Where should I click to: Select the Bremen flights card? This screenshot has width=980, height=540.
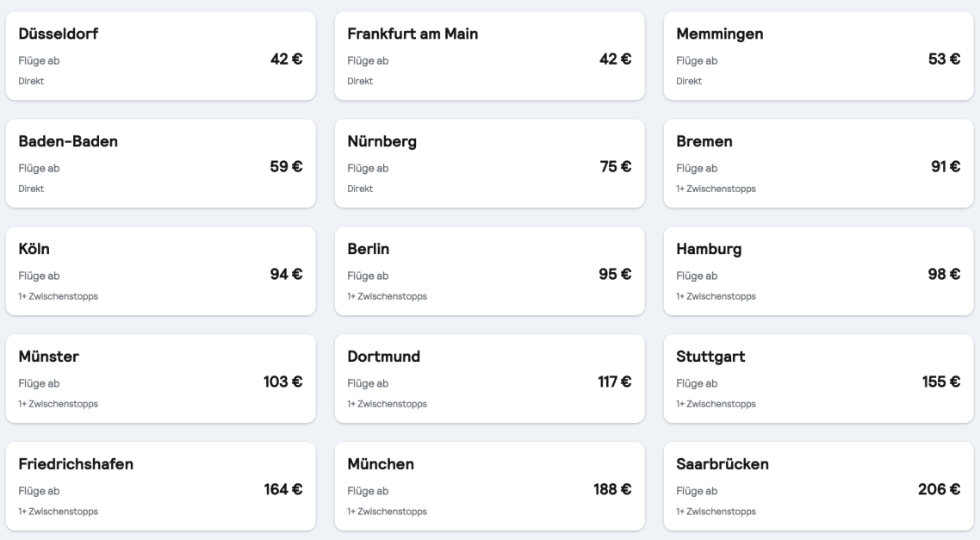[x=818, y=164]
